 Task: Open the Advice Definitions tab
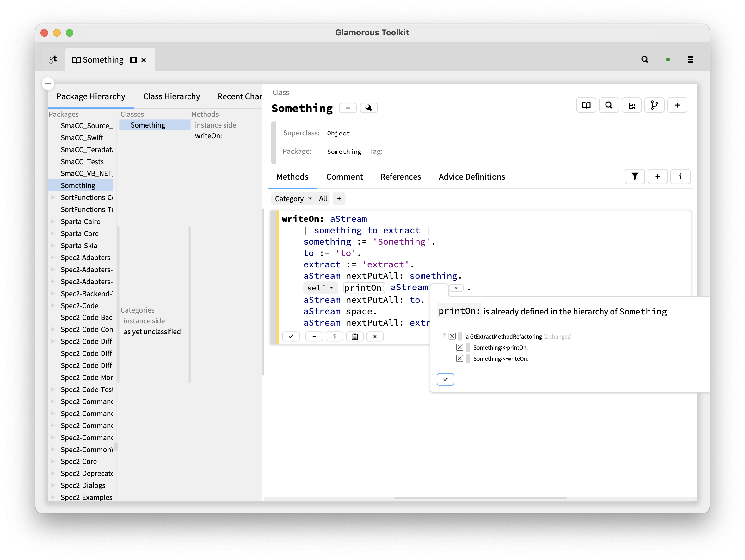coord(471,177)
